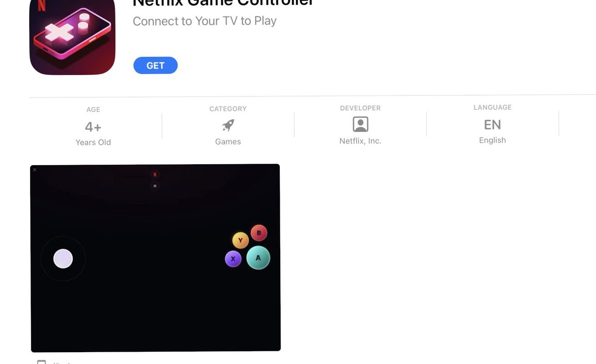Open the controller screenshot preview thumbnail

point(155,258)
